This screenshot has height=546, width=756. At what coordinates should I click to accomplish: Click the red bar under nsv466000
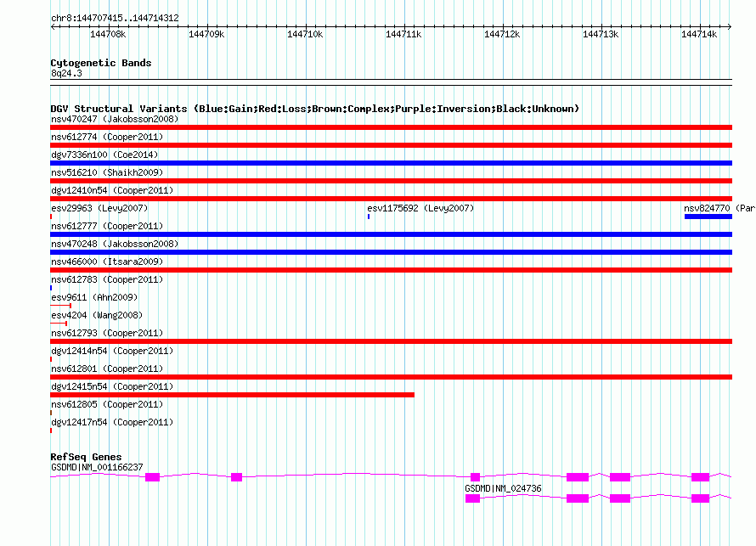(391, 270)
